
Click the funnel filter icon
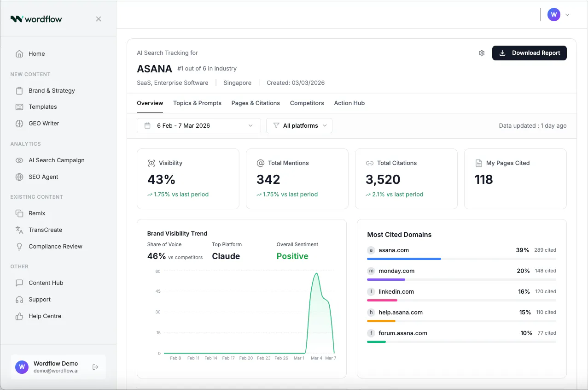[x=276, y=125]
